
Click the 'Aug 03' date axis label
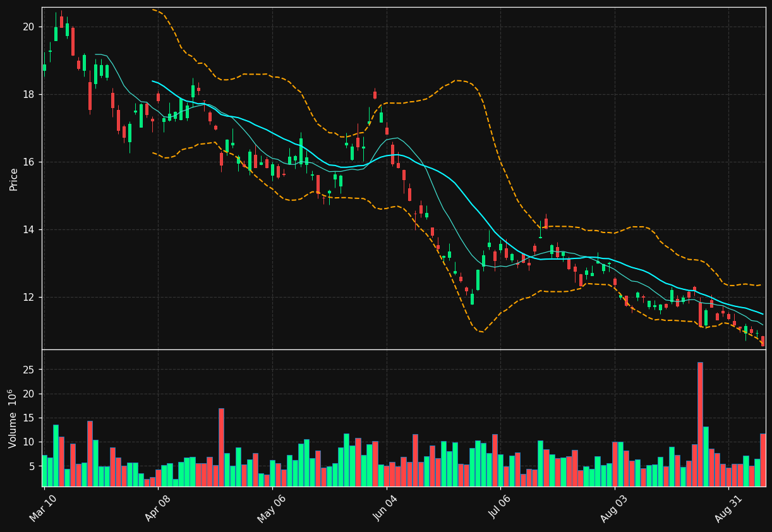click(613, 510)
